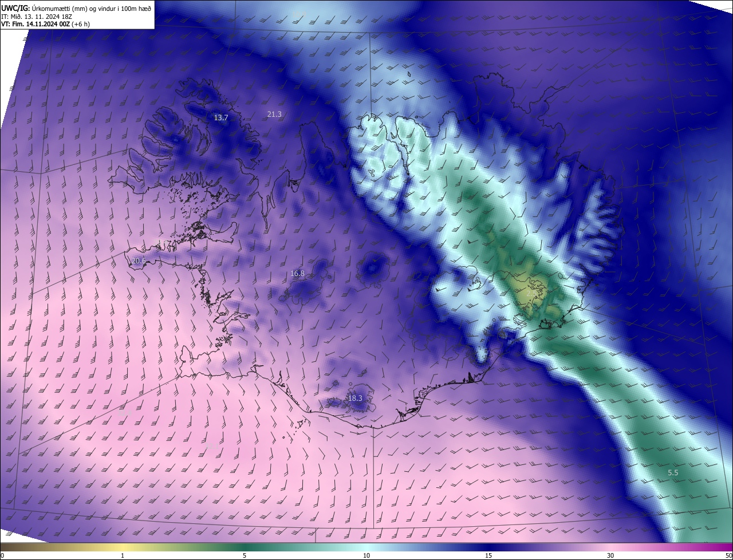Click the title text 'UWC/IG: Úrkomumætti (mm) og vindur'
Screen dimensions: 733x560
59,8
